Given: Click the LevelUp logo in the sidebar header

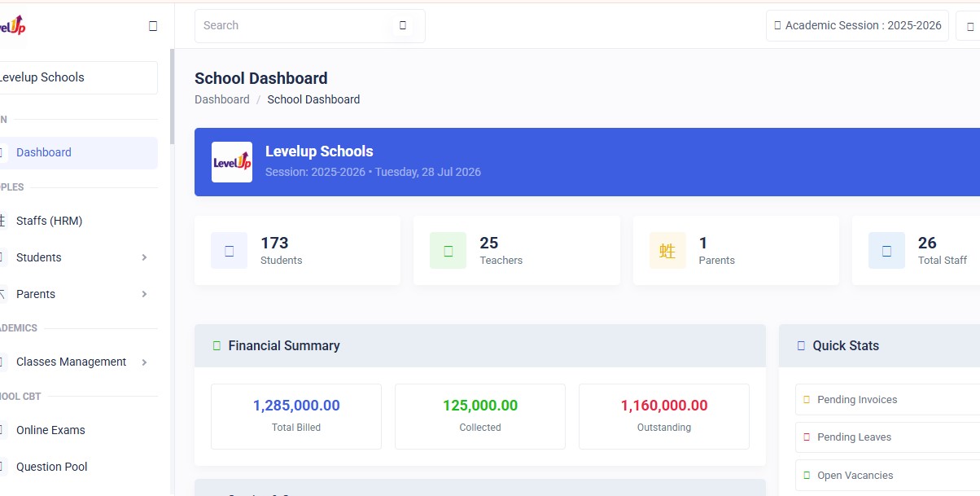Looking at the screenshot, I should point(13,25).
